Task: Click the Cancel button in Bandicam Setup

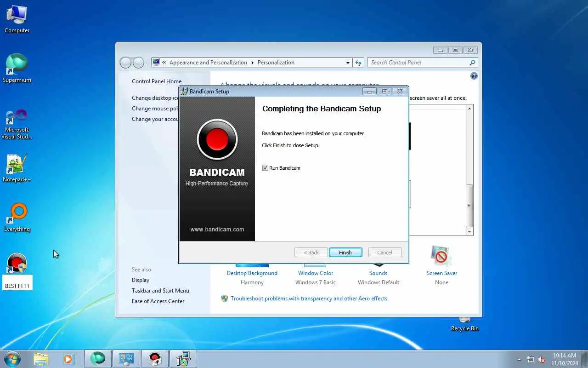Action: point(384,253)
